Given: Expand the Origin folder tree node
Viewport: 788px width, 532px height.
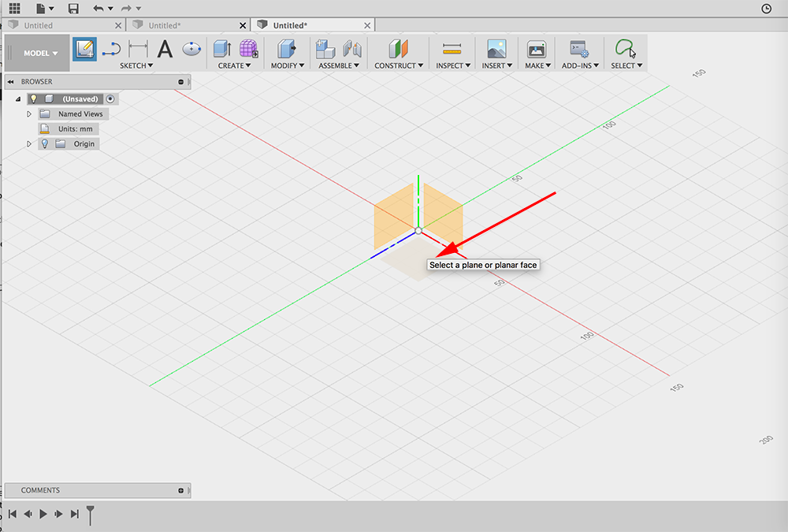Looking at the screenshot, I should [x=29, y=143].
